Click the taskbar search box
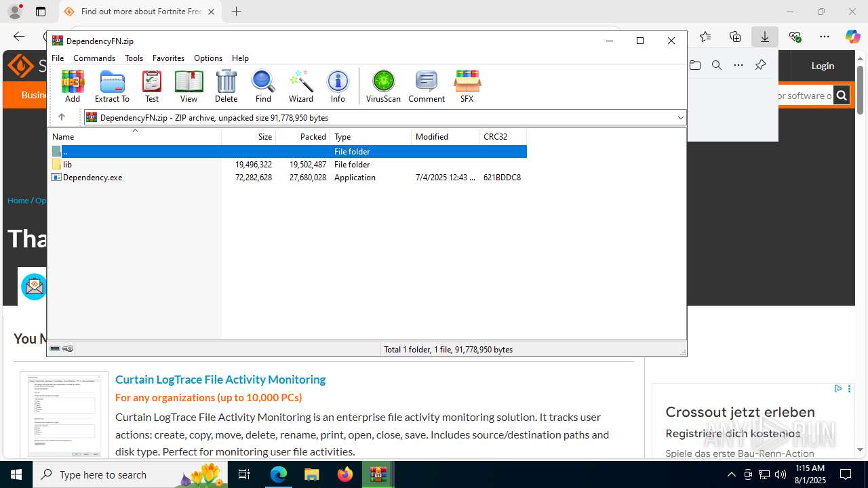Screen dimensions: 868x488 point(130,474)
